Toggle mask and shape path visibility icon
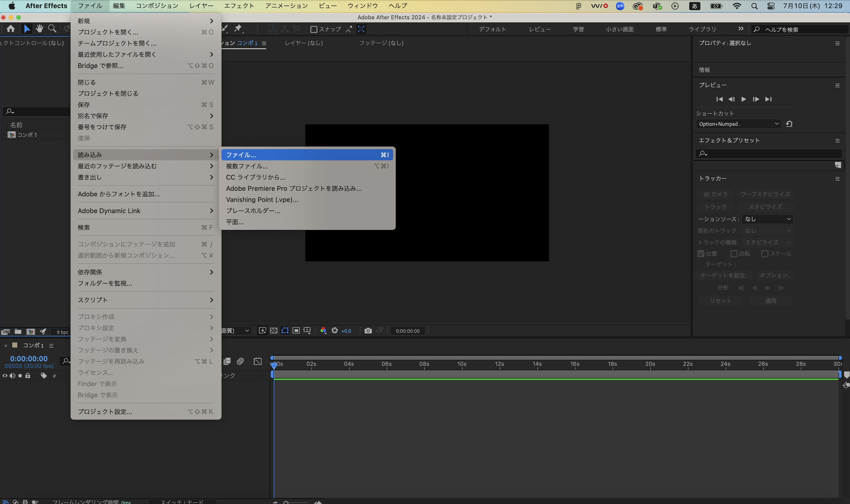850x504 pixels. point(285,331)
